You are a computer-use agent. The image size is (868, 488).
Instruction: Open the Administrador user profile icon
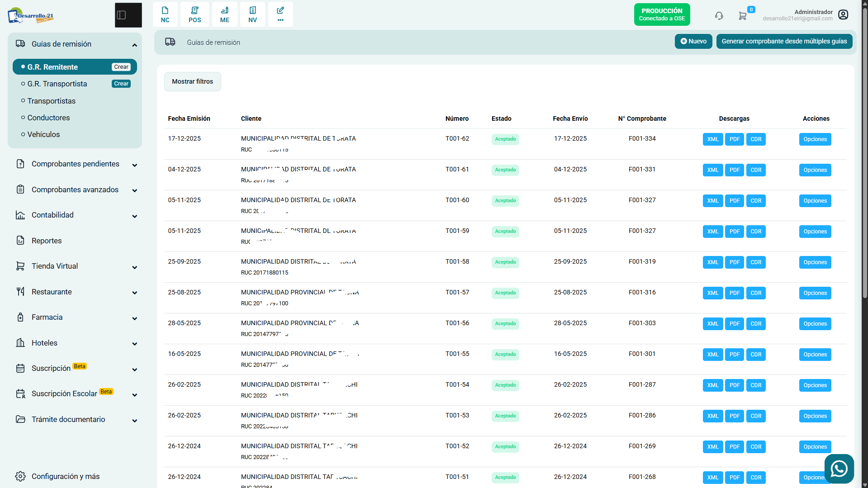pos(843,15)
